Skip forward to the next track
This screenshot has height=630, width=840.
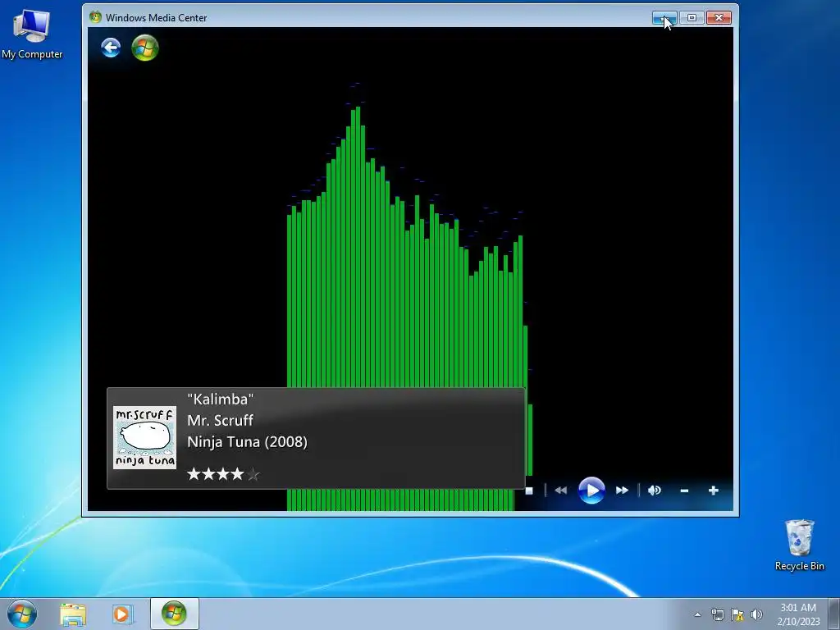[x=622, y=491]
